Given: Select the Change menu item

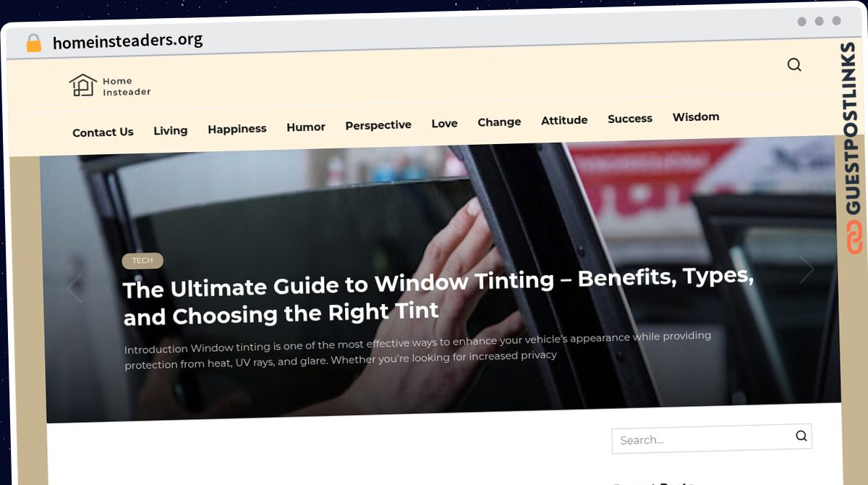Looking at the screenshot, I should pos(499,122).
